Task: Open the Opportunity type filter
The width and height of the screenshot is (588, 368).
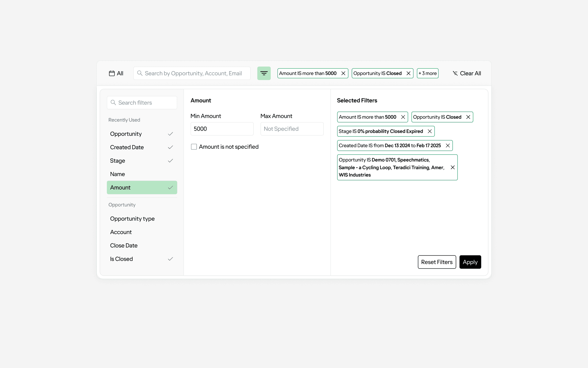Action: point(132,219)
